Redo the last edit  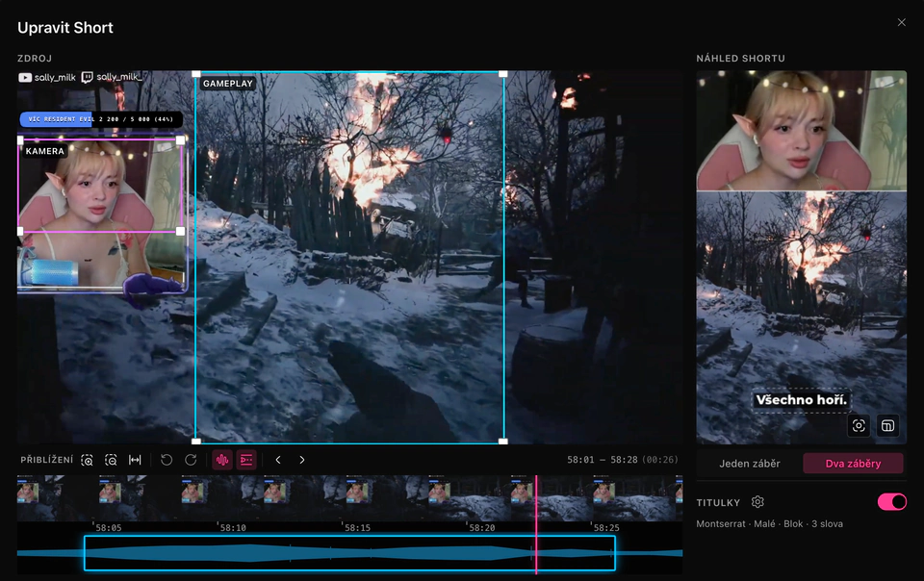191,460
